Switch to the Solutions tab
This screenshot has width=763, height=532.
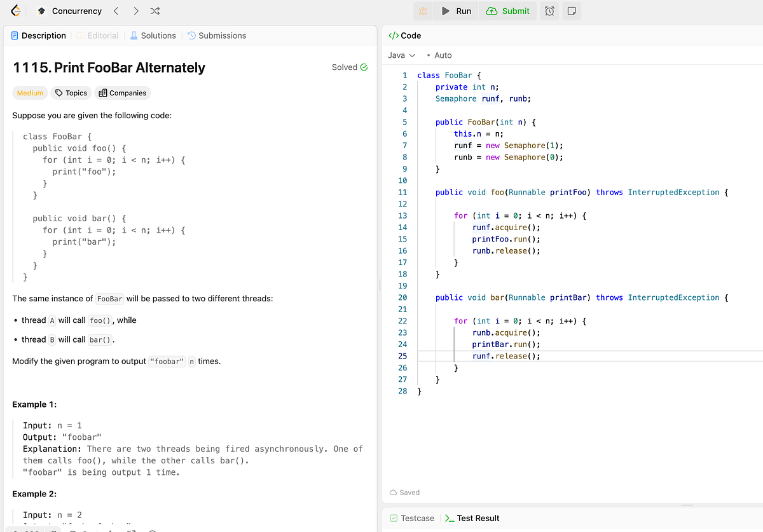(x=153, y=35)
